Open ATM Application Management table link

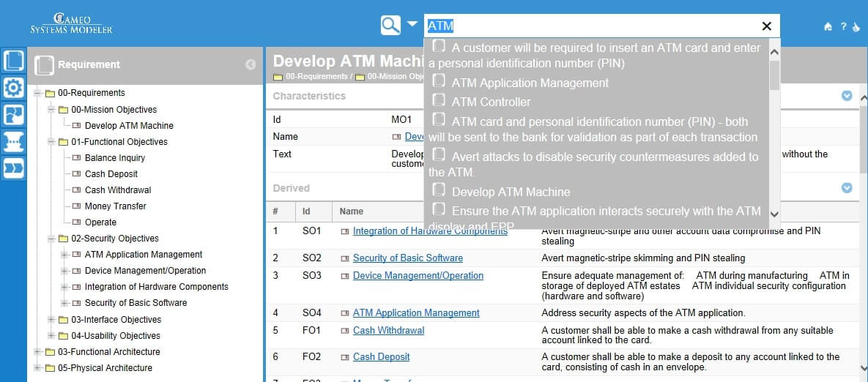[416, 313]
